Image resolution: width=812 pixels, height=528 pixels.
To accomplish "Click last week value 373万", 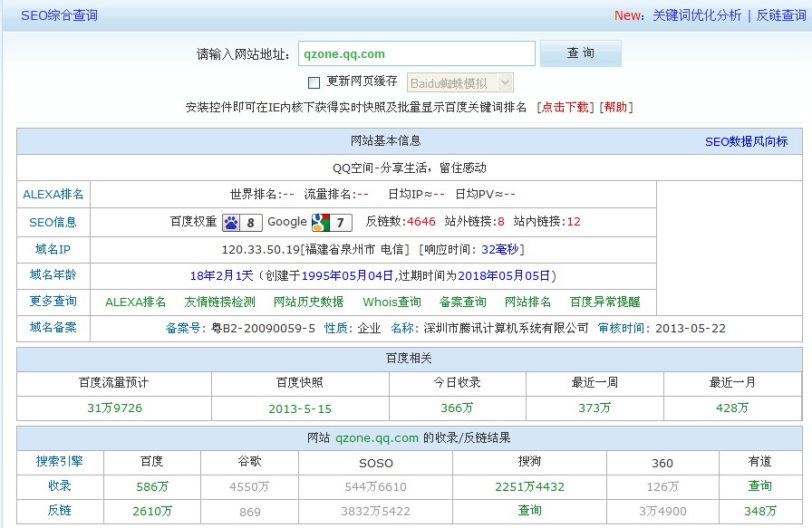I will click(x=594, y=408).
